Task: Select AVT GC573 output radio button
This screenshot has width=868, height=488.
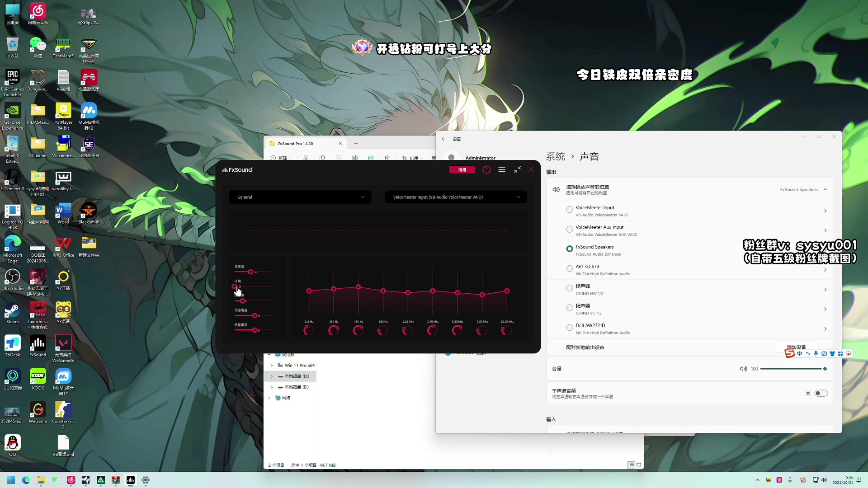Action: (x=570, y=268)
